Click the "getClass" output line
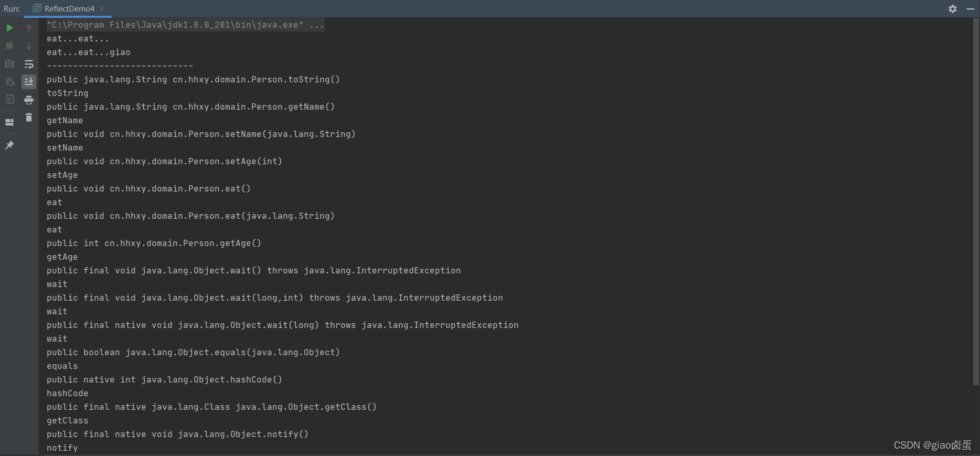Screen dimensions: 980x456 click(68, 420)
